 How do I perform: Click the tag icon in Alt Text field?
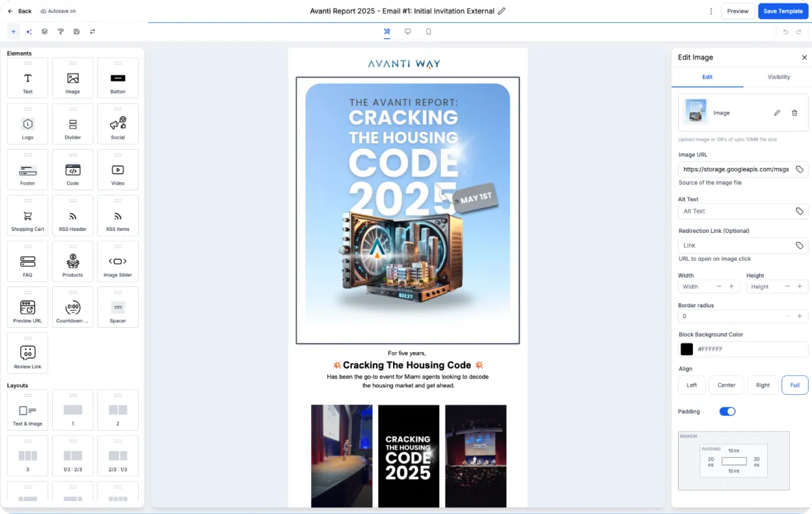[799, 211]
